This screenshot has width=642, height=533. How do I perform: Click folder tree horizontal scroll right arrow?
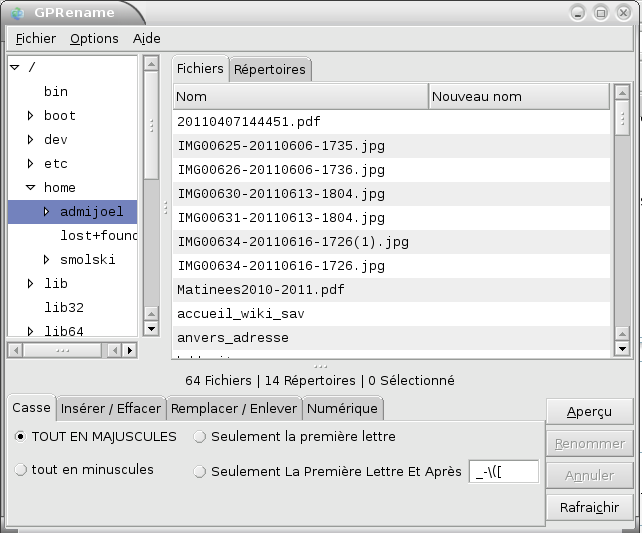[130, 350]
